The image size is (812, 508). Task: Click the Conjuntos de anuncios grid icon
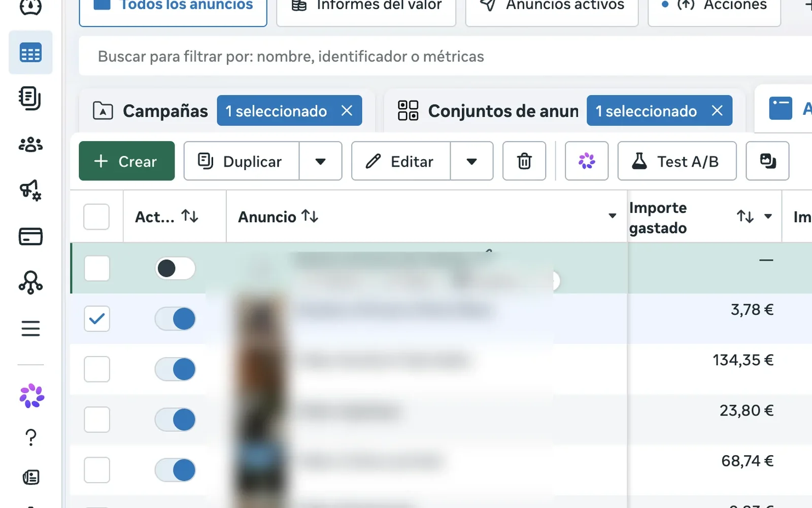408,110
